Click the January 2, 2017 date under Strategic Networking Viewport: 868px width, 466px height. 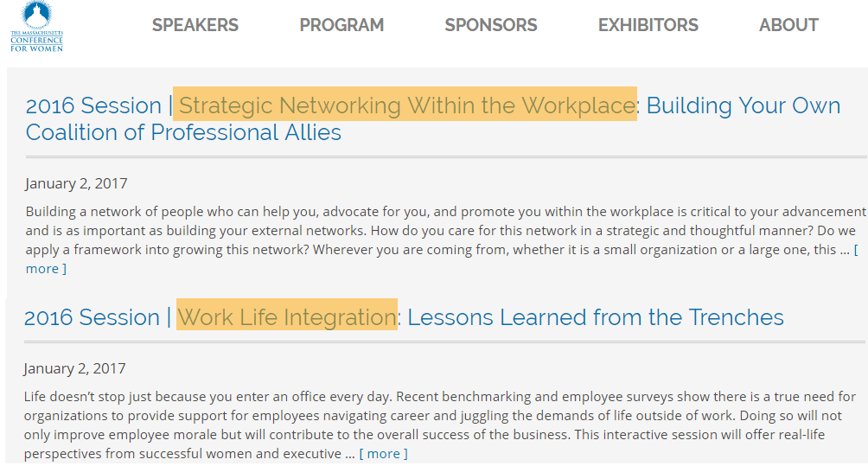pyautogui.click(x=76, y=183)
